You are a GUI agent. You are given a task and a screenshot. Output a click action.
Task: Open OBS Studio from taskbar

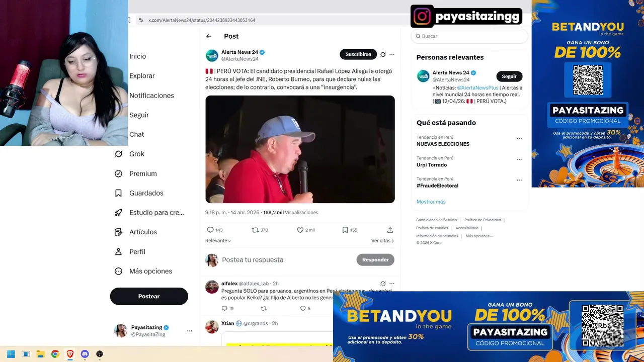coord(100,354)
